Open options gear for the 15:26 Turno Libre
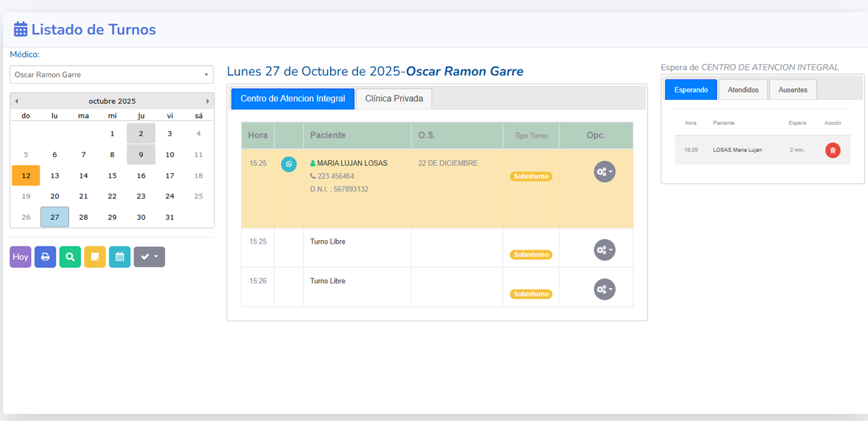This screenshot has width=868, height=421. click(x=604, y=289)
